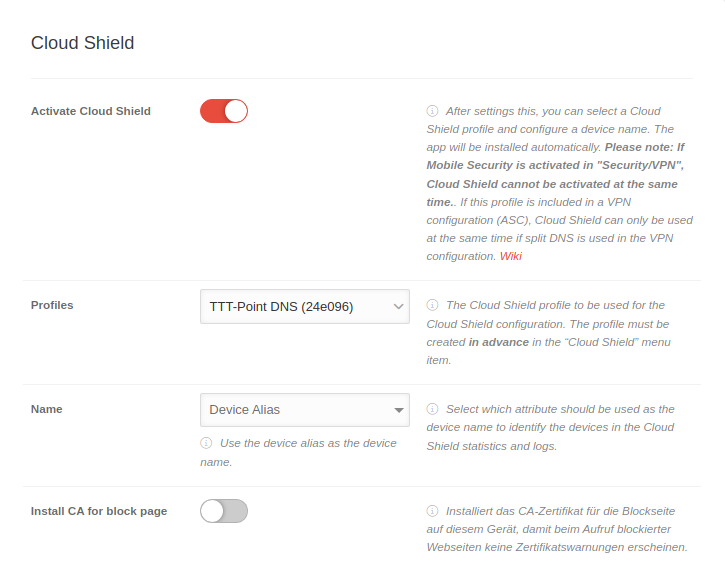Click the info icon next to the Profiles help text
Viewport: 725px width, 570px height.
(433, 305)
